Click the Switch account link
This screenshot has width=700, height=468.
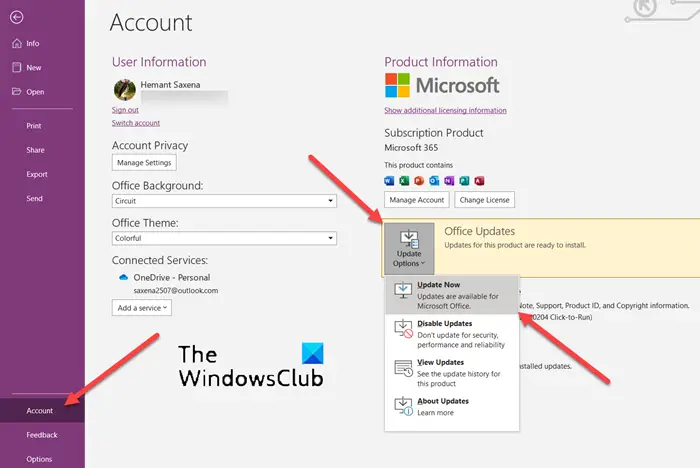tap(136, 123)
